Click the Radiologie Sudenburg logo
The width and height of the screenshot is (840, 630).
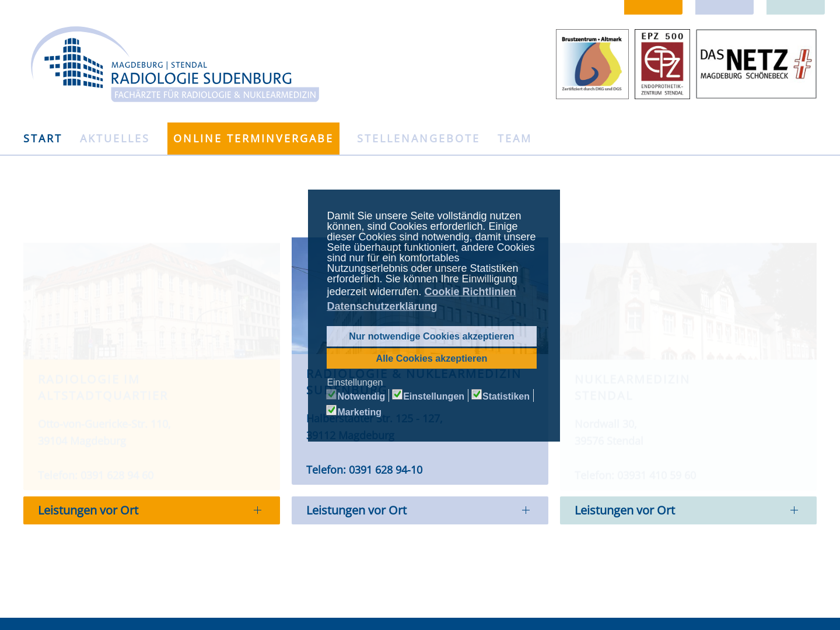tap(174, 64)
